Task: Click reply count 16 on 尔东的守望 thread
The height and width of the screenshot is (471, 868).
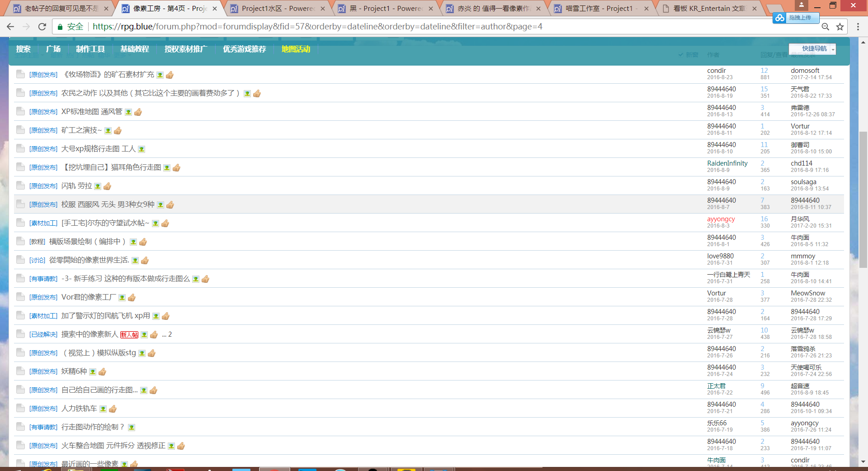Action: (x=764, y=219)
